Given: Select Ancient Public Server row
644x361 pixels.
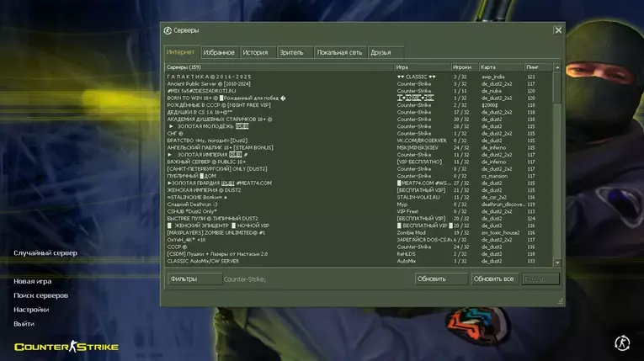Looking at the screenshot, I should click(x=359, y=84).
